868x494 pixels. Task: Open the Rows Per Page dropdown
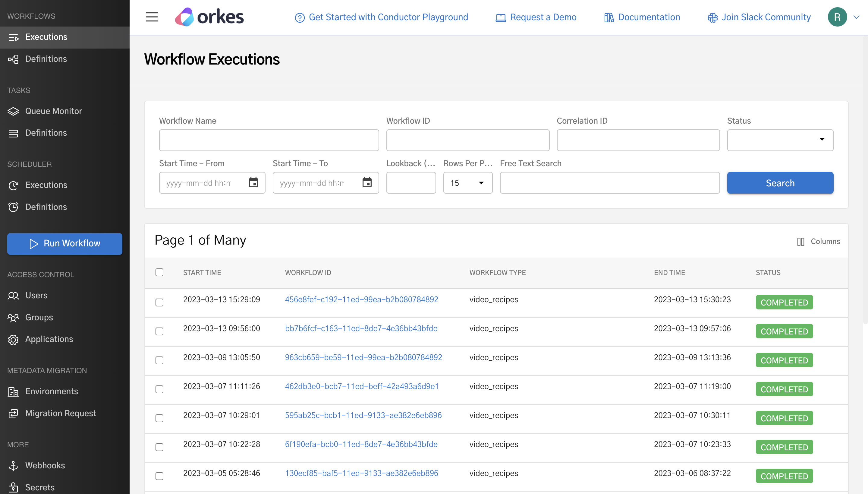pyautogui.click(x=467, y=183)
